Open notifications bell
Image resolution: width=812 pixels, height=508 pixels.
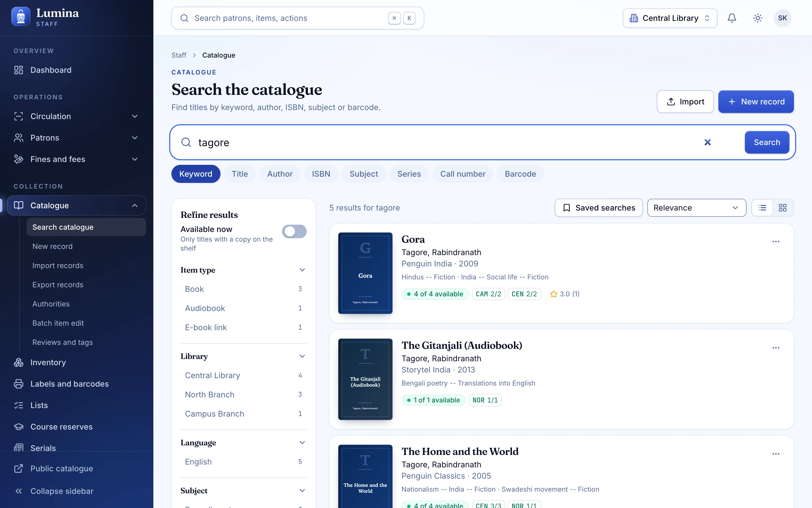(x=731, y=18)
